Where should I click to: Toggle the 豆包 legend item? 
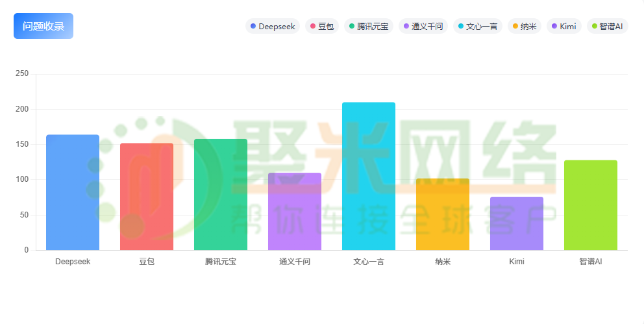click(x=322, y=26)
